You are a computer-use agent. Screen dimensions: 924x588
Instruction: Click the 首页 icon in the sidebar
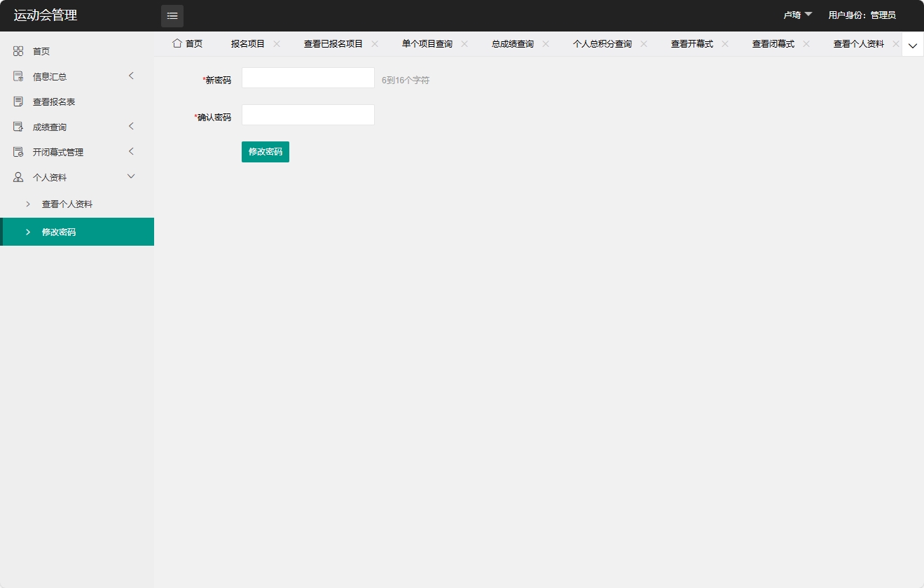tap(18, 50)
